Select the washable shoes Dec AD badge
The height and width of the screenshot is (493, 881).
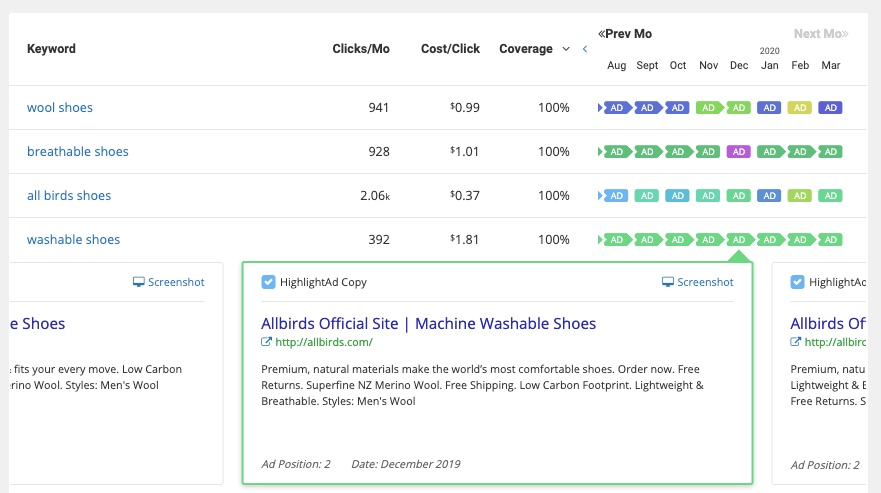point(739,239)
